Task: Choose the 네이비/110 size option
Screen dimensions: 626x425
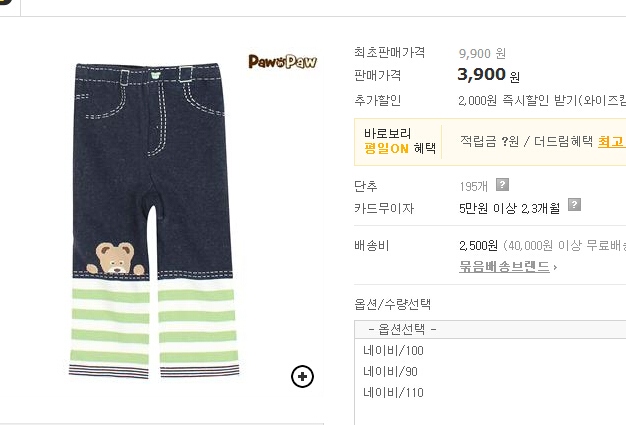Action: click(393, 393)
